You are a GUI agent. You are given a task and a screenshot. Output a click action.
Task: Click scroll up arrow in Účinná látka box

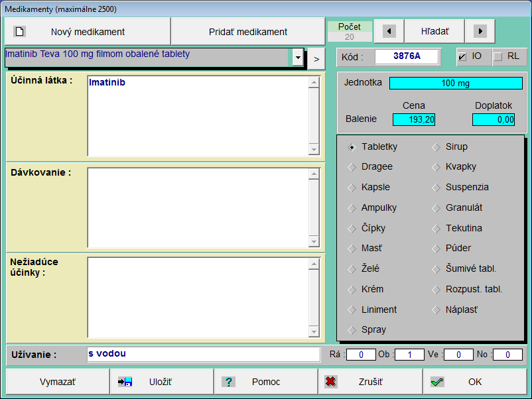click(x=314, y=82)
